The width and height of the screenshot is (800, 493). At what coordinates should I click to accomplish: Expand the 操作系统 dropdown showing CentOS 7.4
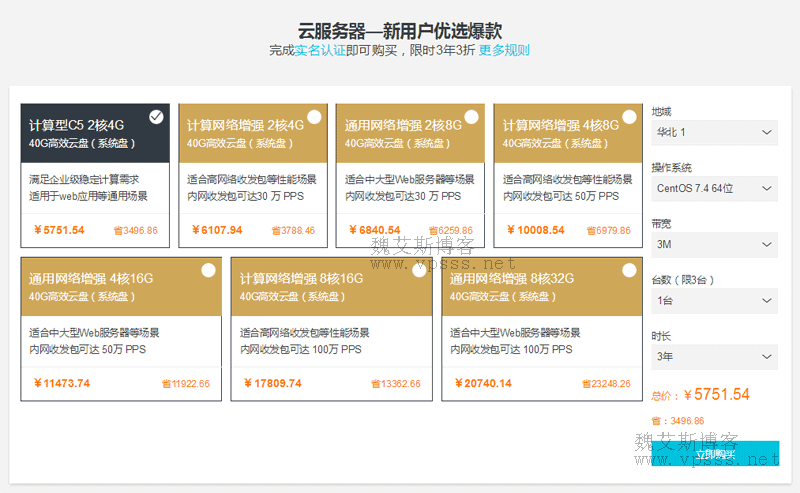pyautogui.click(x=714, y=188)
